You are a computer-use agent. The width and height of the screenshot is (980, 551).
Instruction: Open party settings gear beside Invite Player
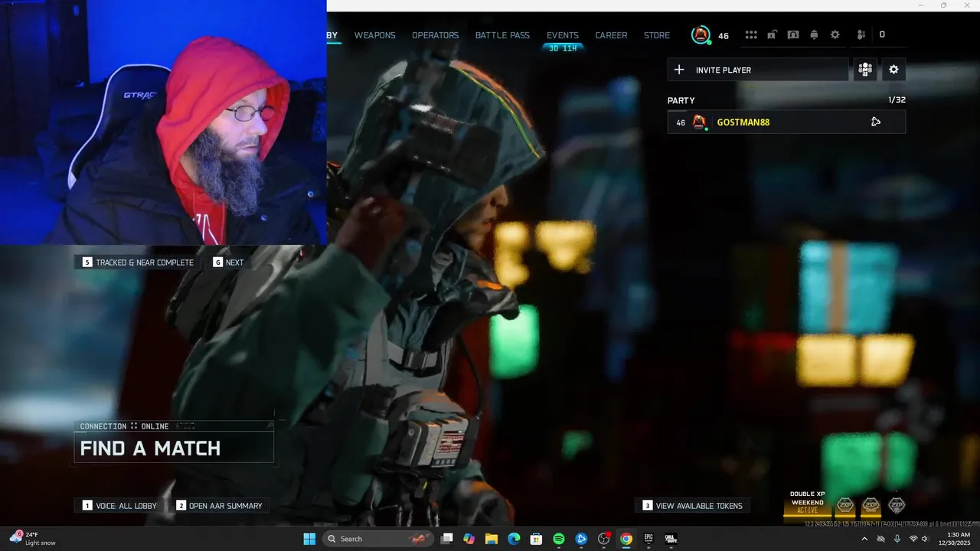coord(893,70)
